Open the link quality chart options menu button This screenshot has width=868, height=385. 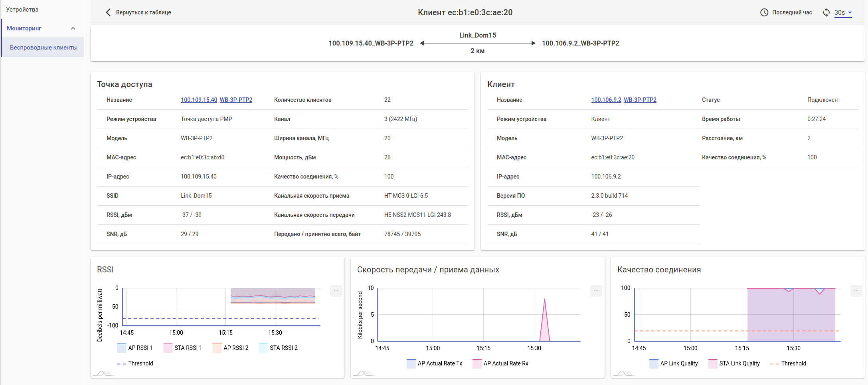pos(856,291)
